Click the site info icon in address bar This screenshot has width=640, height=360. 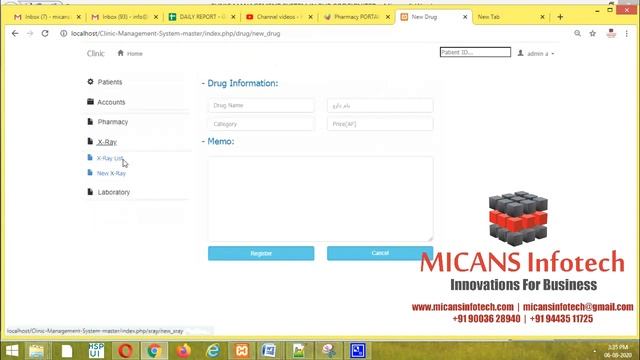coord(64,33)
